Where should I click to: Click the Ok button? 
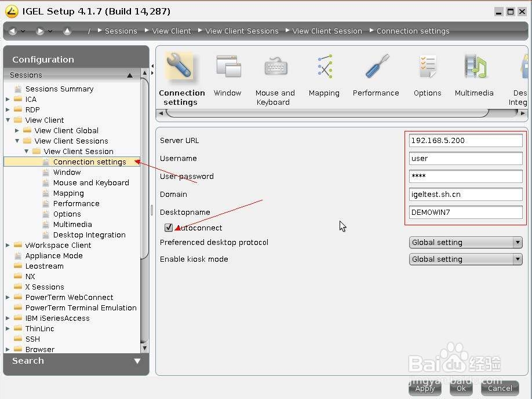click(461, 388)
